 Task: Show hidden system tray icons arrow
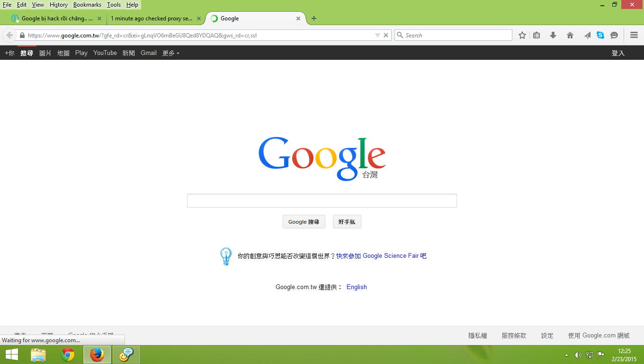click(567, 355)
